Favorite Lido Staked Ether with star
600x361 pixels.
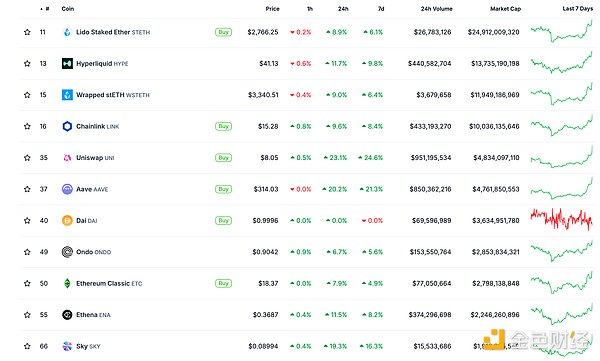27,32
